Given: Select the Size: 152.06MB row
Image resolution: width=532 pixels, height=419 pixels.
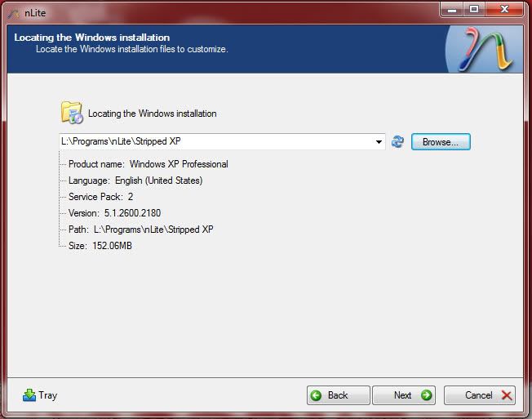Looking at the screenshot, I should [100, 246].
